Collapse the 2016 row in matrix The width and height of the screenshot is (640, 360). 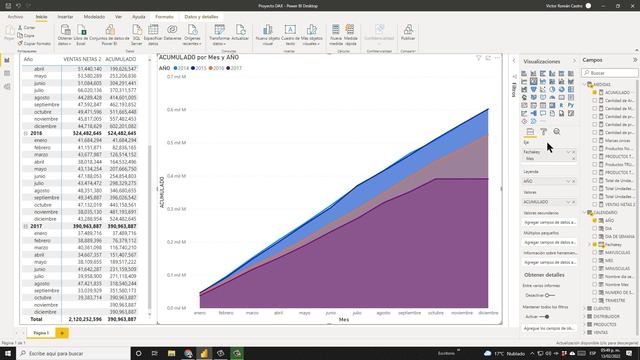point(26,133)
